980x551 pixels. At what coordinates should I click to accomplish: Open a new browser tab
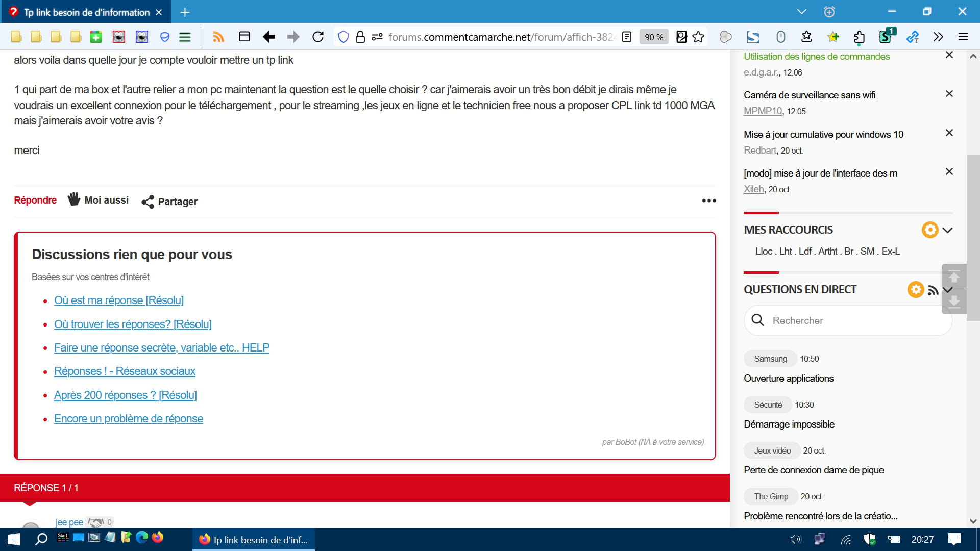coord(185,12)
